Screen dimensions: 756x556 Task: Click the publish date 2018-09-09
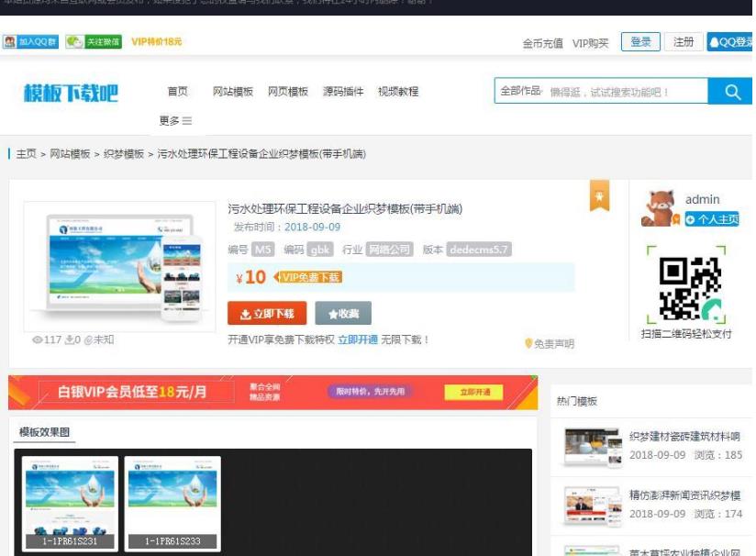click(x=312, y=228)
